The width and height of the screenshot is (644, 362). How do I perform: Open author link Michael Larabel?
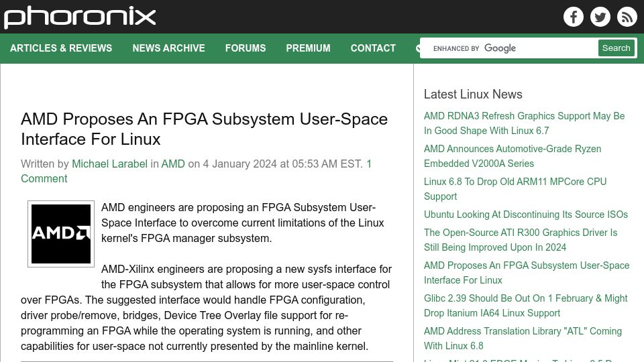(x=109, y=164)
